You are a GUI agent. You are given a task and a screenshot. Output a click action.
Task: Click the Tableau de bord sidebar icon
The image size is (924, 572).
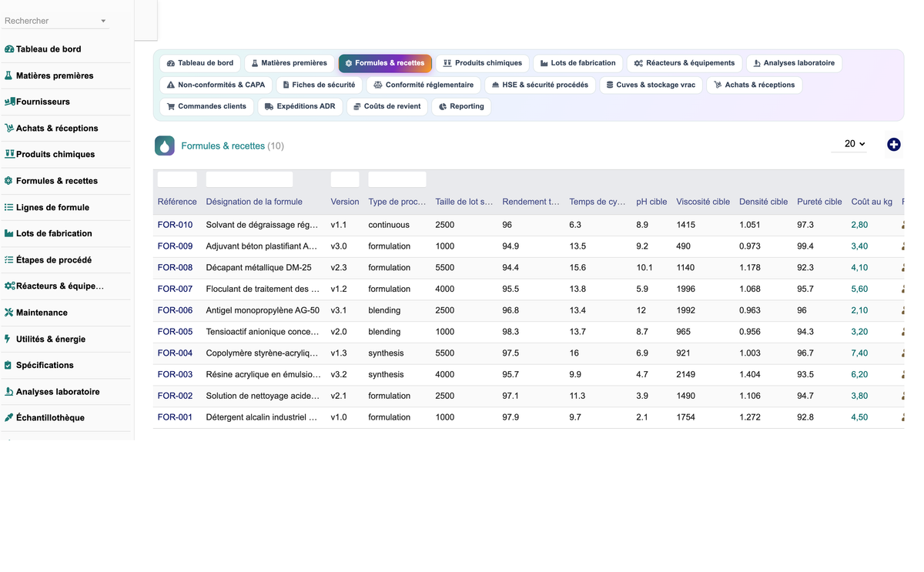(9, 49)
